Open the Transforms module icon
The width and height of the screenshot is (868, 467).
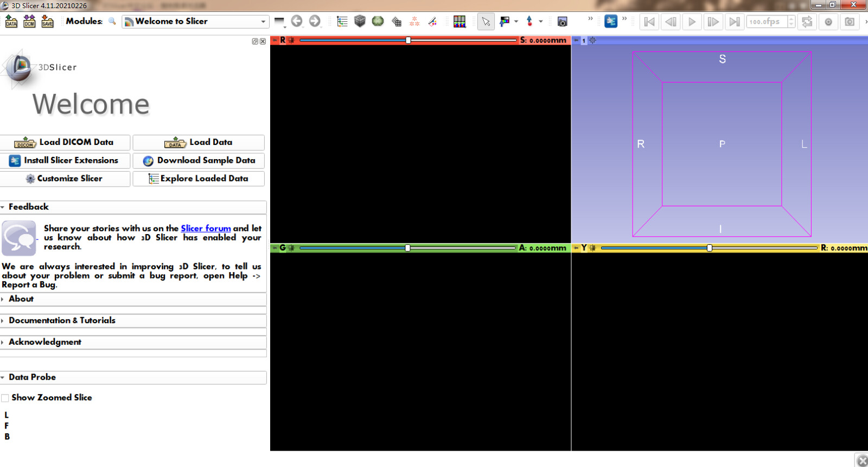[x=397, y=22]
